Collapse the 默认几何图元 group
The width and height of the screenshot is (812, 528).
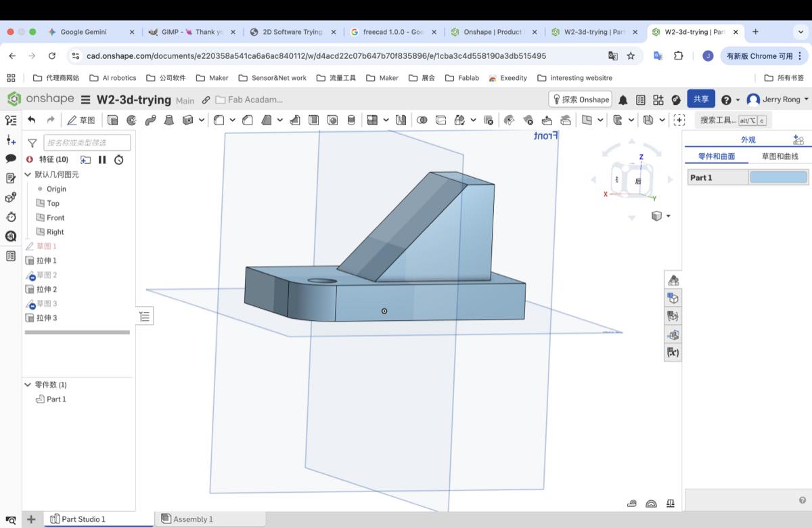(28, 175)
